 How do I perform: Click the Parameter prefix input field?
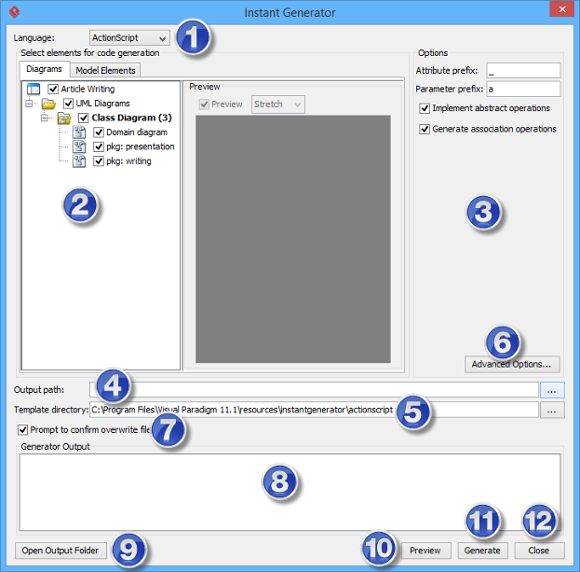(523, 89)
